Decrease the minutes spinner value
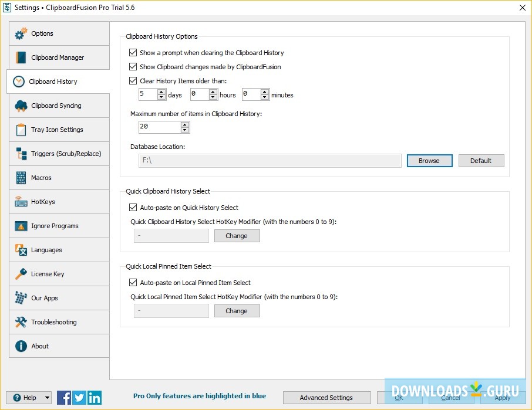Image resolution: width=532 pixels, height=410 pixels. click(x=265, y=97)
